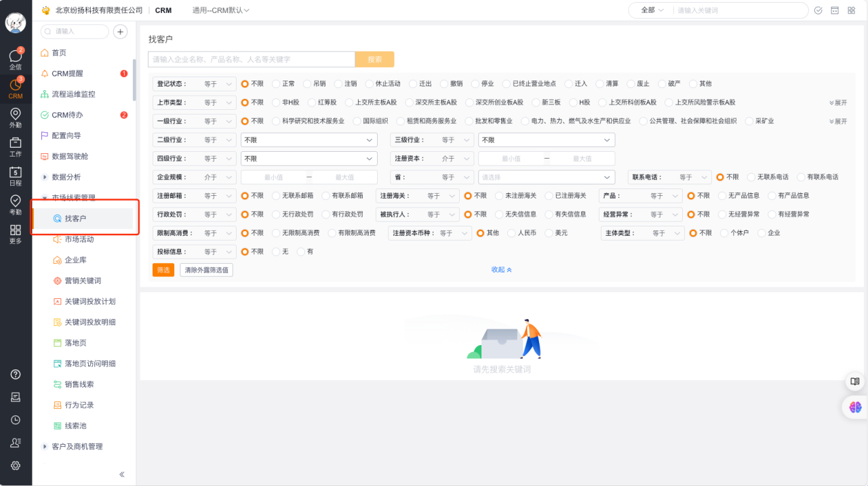Open the settings gear icon
The width and height of the screenshot is (868, 486).
click(x=16, y=465)
